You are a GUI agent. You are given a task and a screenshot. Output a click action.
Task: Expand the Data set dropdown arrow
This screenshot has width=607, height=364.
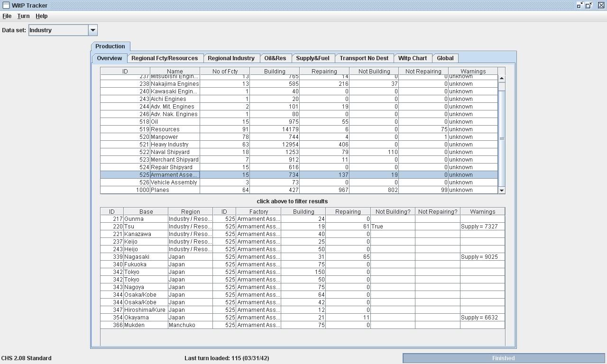[x=93, y=30]
